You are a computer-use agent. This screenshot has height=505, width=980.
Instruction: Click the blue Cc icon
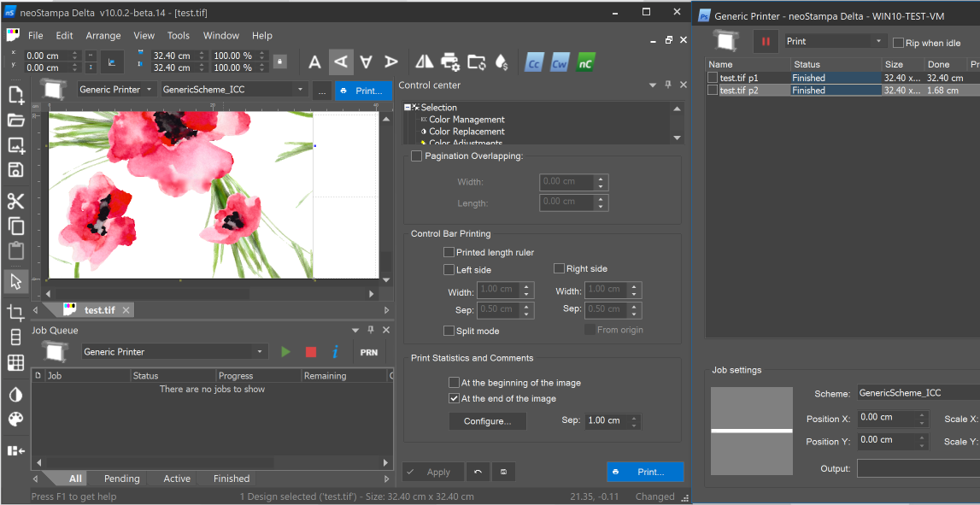tap(534, 63)
